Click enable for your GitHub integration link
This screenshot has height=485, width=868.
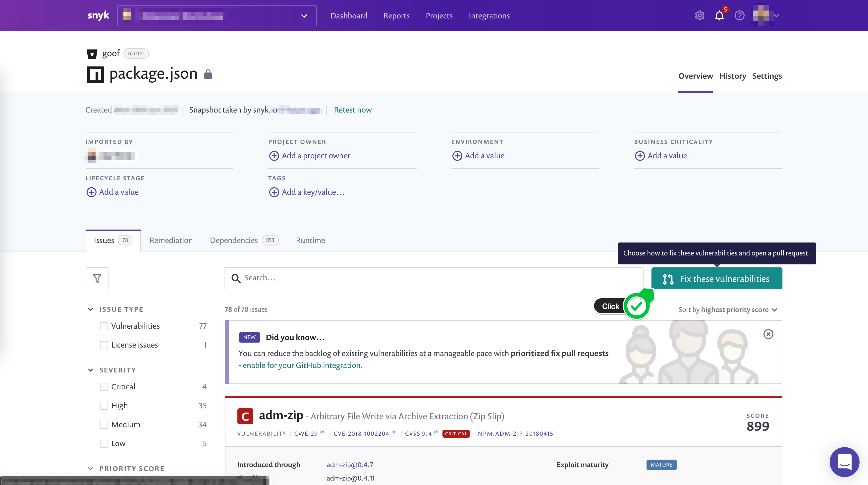coord(302,365)
